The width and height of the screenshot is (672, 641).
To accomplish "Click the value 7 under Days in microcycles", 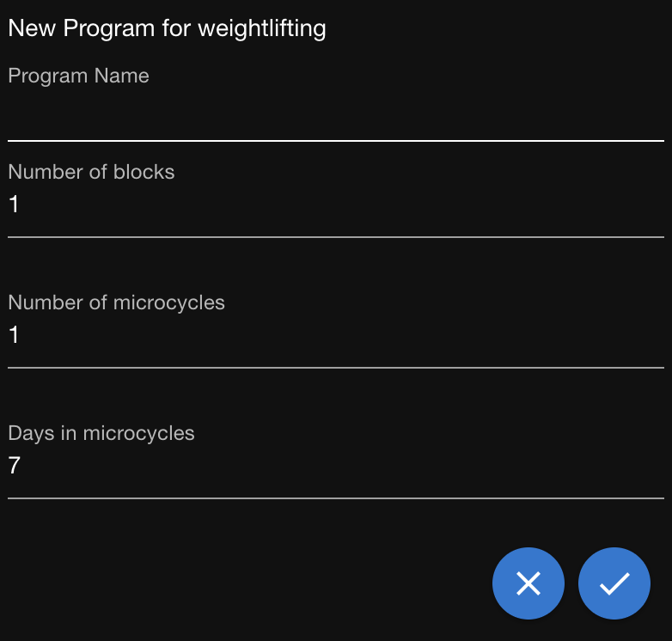I will (x=14, y=466).
